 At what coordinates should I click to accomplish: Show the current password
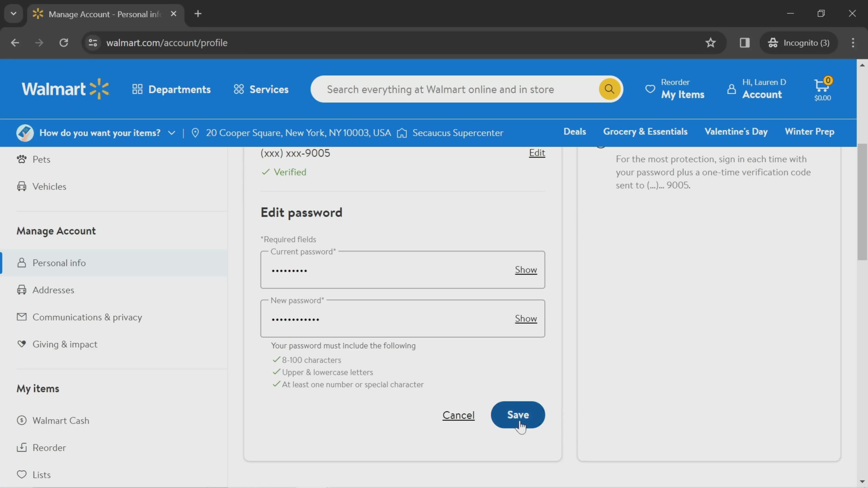[526, 270]
